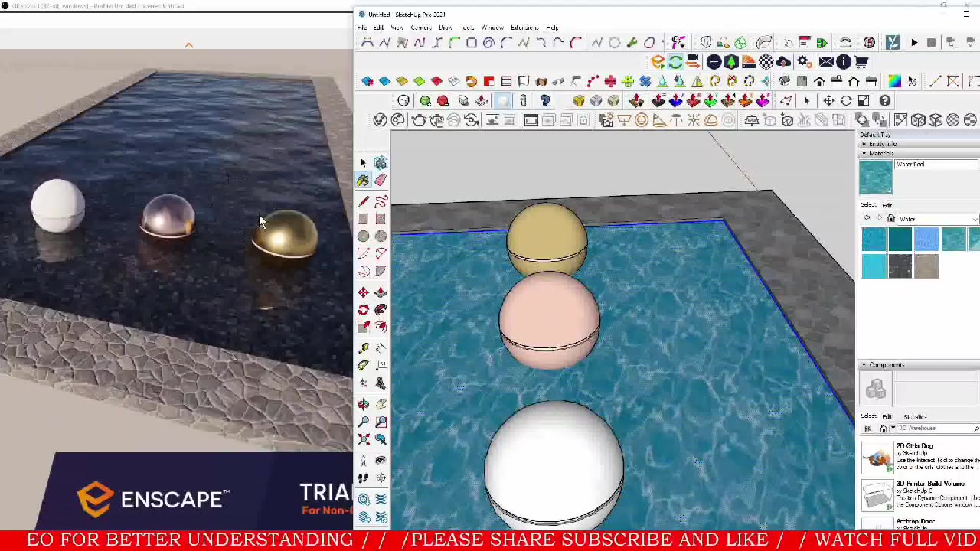
Task: Select the 2D Girls Dog component
Action: [x=919, y=457]
